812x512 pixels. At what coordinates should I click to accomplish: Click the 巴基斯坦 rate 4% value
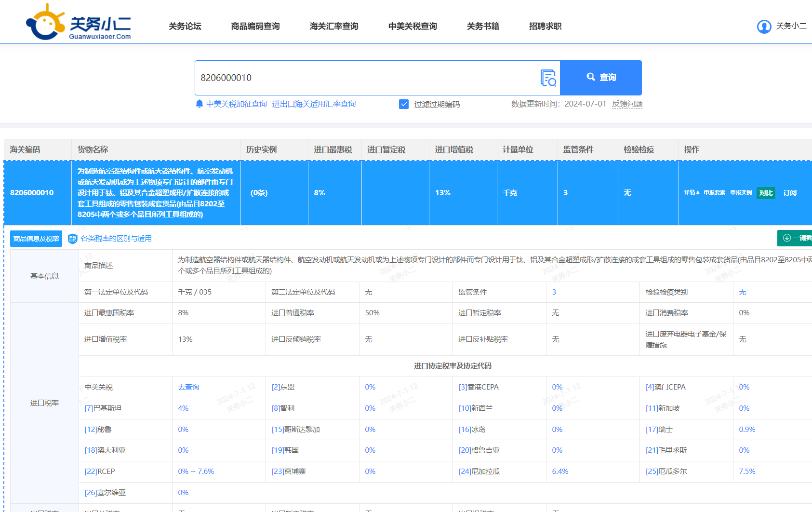pos(183,408)
